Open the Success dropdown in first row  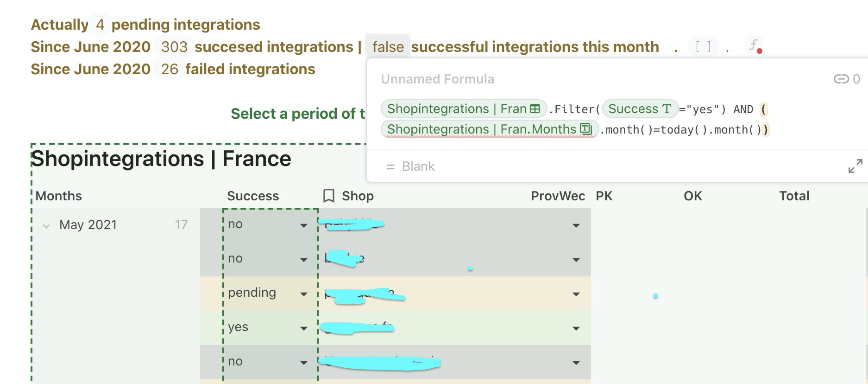click(x=304, y=225)
